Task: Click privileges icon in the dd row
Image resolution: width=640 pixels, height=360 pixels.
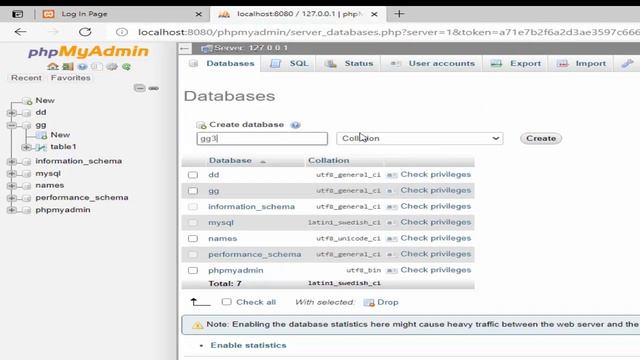Action: click(391, 175)
